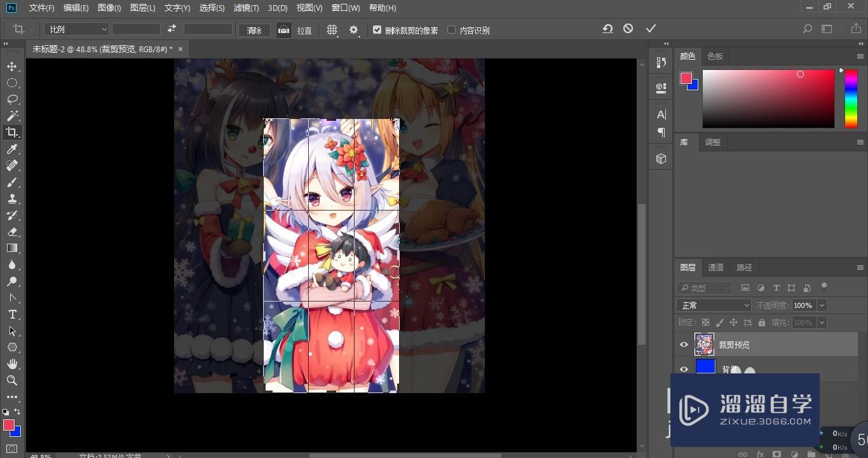Open the Paragraph panel icon
This screenshot has height=458, width=868.
click(661, 132)
